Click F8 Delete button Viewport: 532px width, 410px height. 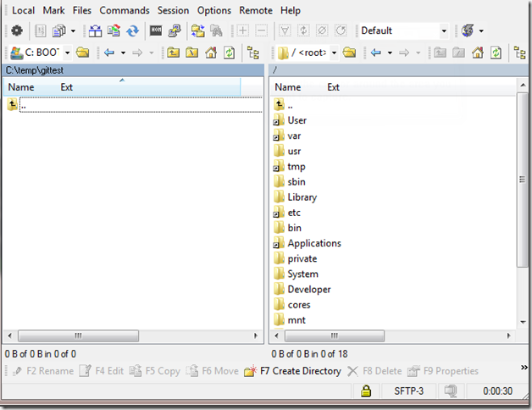(x=374, y=371)
